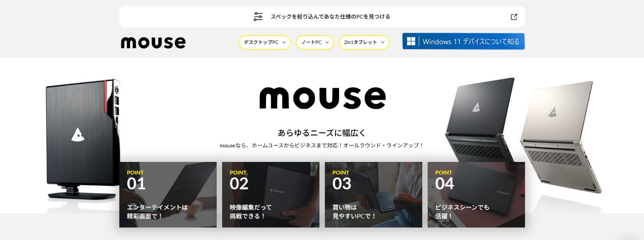Open POINT 02 映像編集だって挑戦できる card
The image size is (644, 240).
(x=271, y=194)
